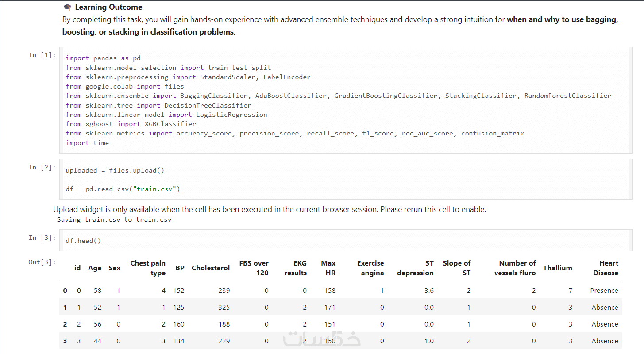Click the Chest pain type column header
The width and height of the screenshot is (644, 354).
click(x=148, y=268)
